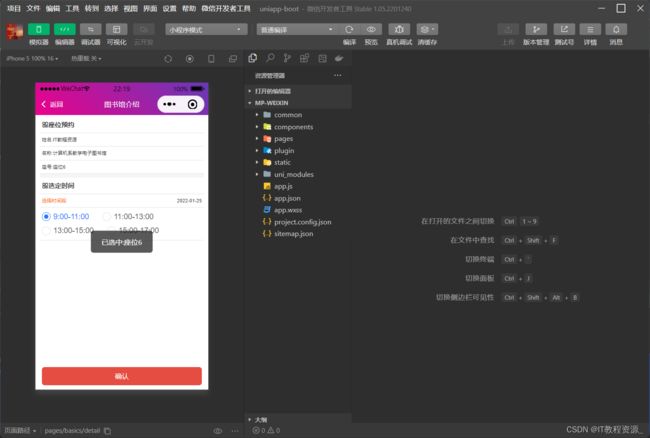Expand the 打开的编辑器 section
The width and height of the screenshot is (650, 438).
pyautogui.click(x=298, y=91)
